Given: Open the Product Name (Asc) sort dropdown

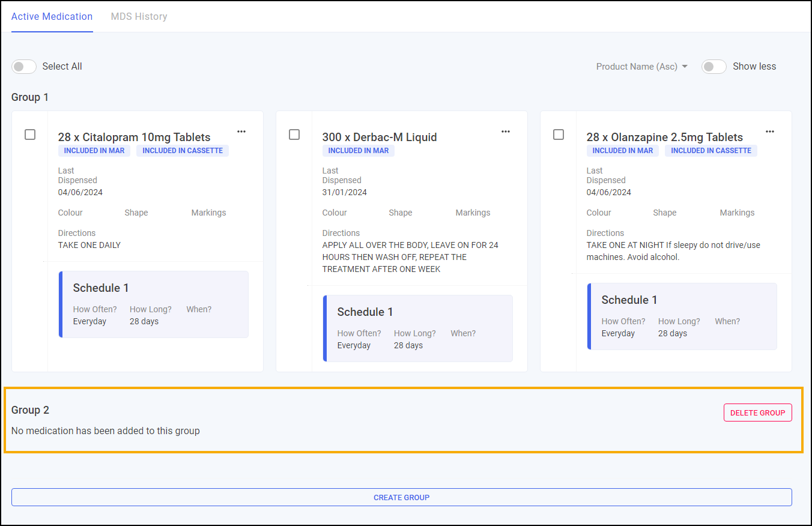Looking at the screenshot, I should (641, 67).
